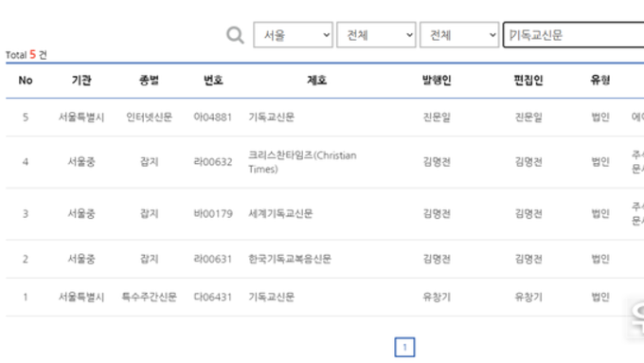Viewport: 644px width, 363px height.
Task: Open the first 전체 dropdown
Action: 376,35
